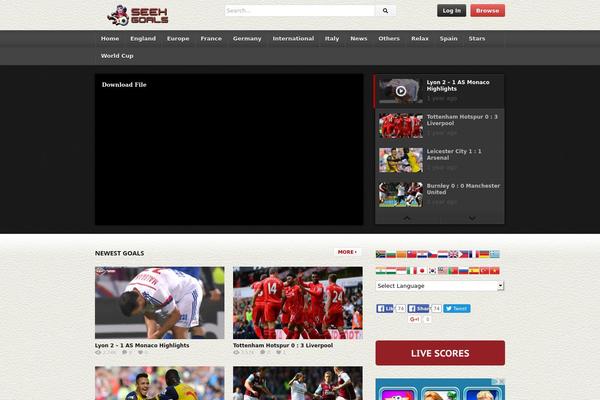Open Lyon 2 - 1 AS Monaco Highlights title link
600x400 pixels.
tap(142, 345)
